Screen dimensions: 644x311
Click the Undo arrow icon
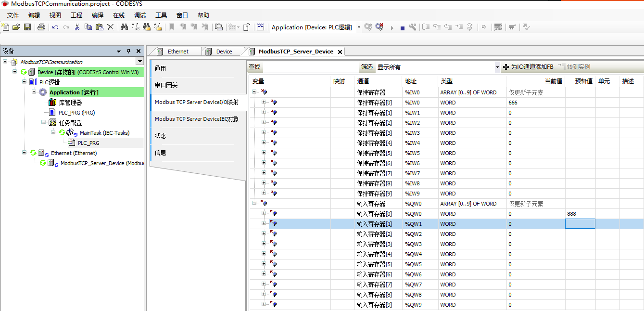tap(55, 27)
